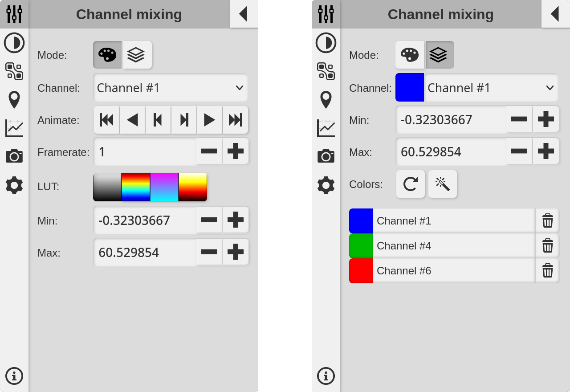The height and width of the screenshot is (392, 570).
Task: Play animation forward
Action: [210, 120]
